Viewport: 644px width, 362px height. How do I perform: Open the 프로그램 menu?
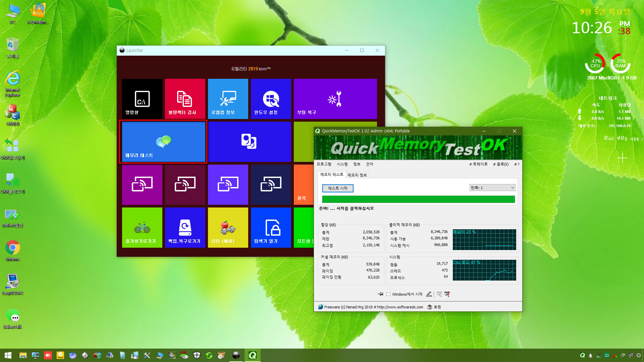click(x=324, y=164)
